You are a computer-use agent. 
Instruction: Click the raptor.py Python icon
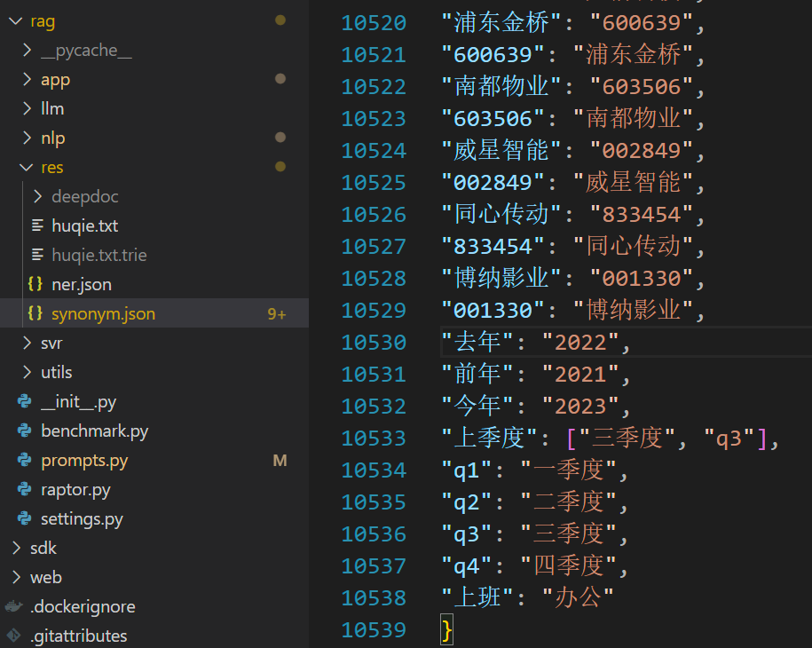click(24, 489)
